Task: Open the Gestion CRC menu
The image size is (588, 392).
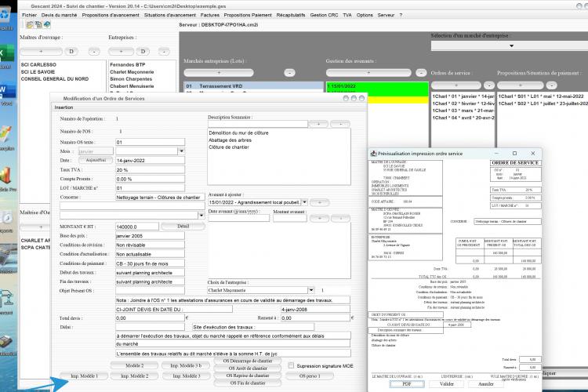Action: [324, 15]
